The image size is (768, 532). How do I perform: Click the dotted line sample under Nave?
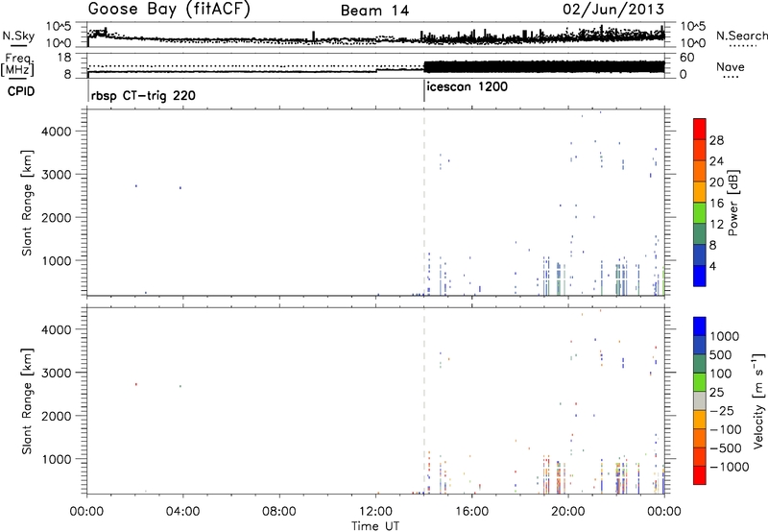pyautogui.click(x=731, y=78)
